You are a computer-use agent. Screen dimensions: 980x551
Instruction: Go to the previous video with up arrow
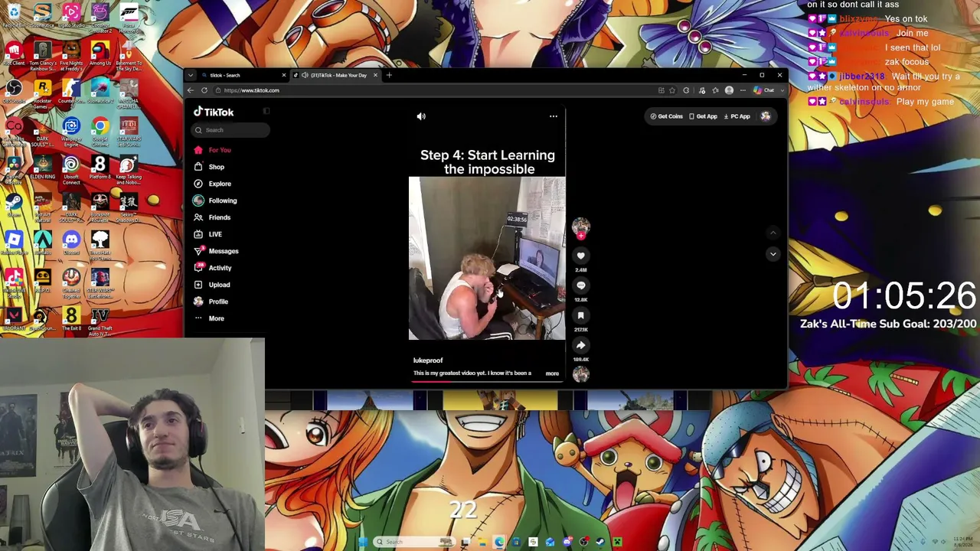tap(773, 232)
